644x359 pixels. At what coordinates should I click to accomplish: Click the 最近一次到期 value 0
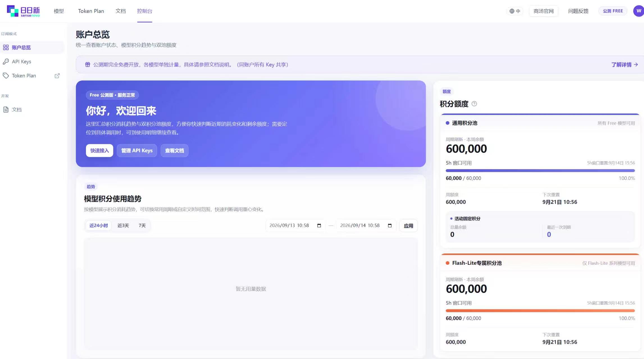click(x=549, y=234)
